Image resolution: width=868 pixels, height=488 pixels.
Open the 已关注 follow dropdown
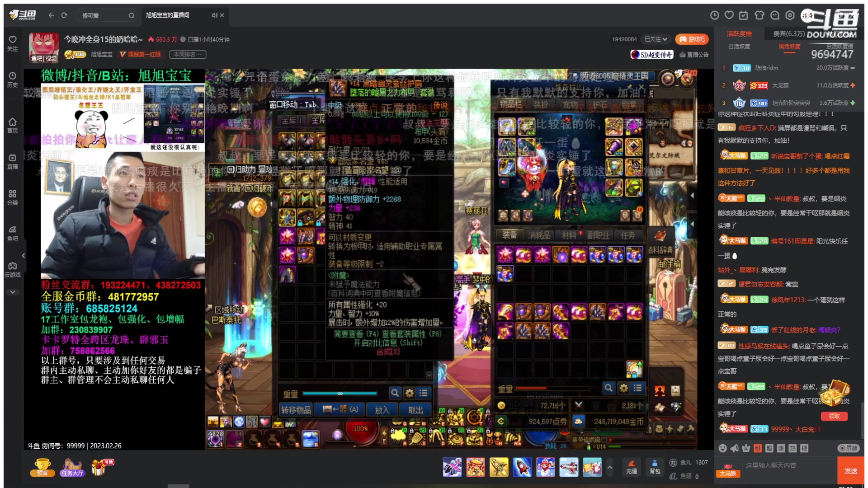click(x=656, y=39)
